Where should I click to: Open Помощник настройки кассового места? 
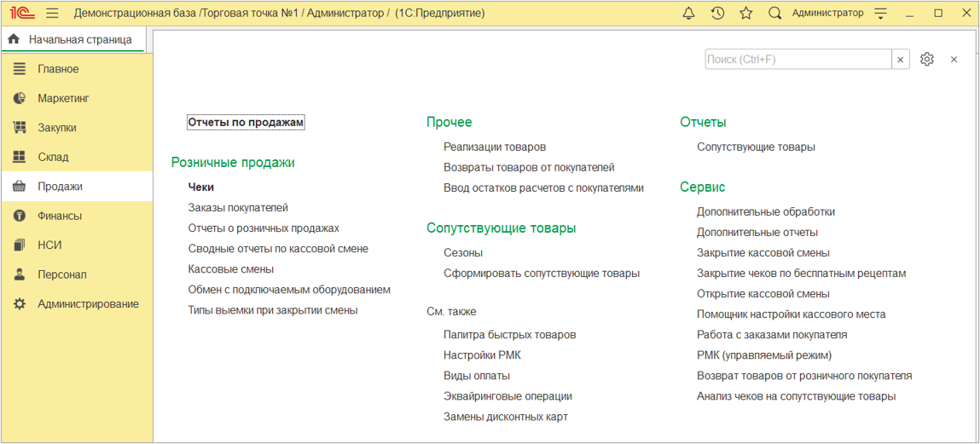pos(792,314)
